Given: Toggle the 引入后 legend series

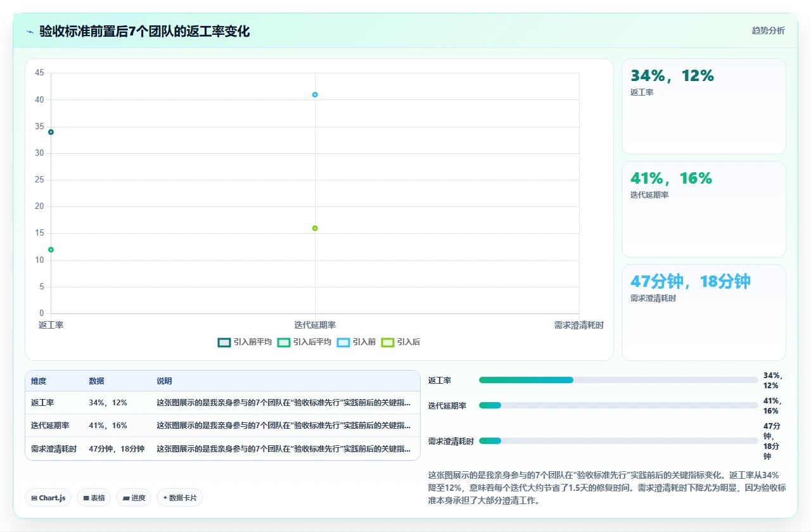Looking at the screenshot, I should tap(400, 342).
